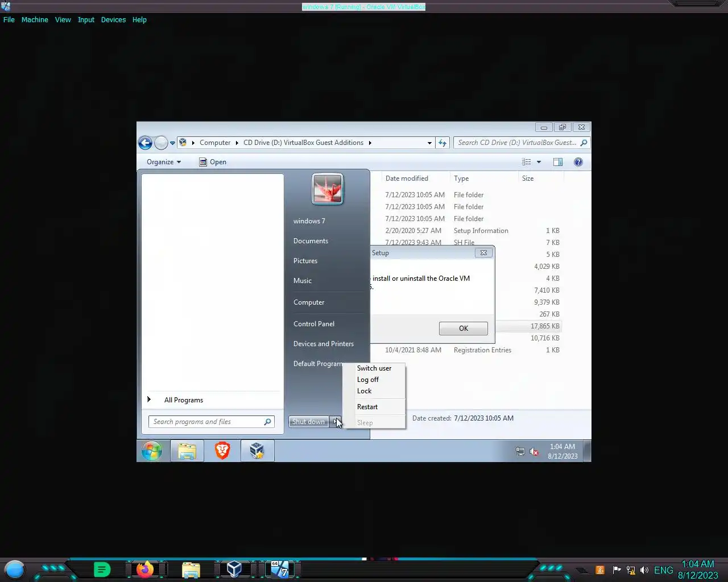Choose Restart from power menu

(x=367, y=407)
